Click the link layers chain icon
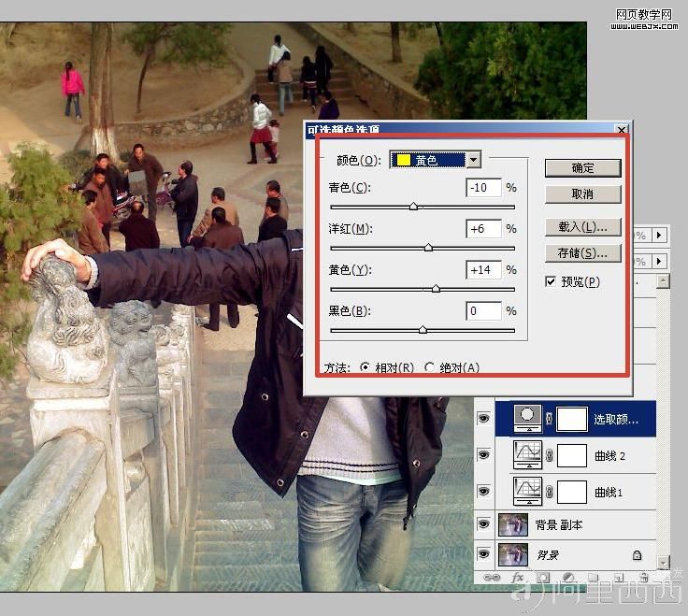This screenshot has width=688, height=616. [492, 578]
